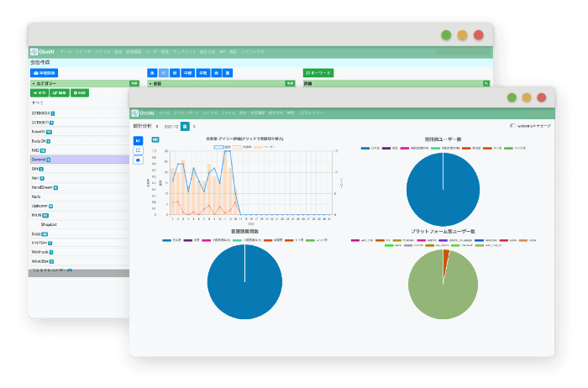Click the ObotAI logo in front window
The height and width of the screenshot is (388, 588).
coord(143,113)
